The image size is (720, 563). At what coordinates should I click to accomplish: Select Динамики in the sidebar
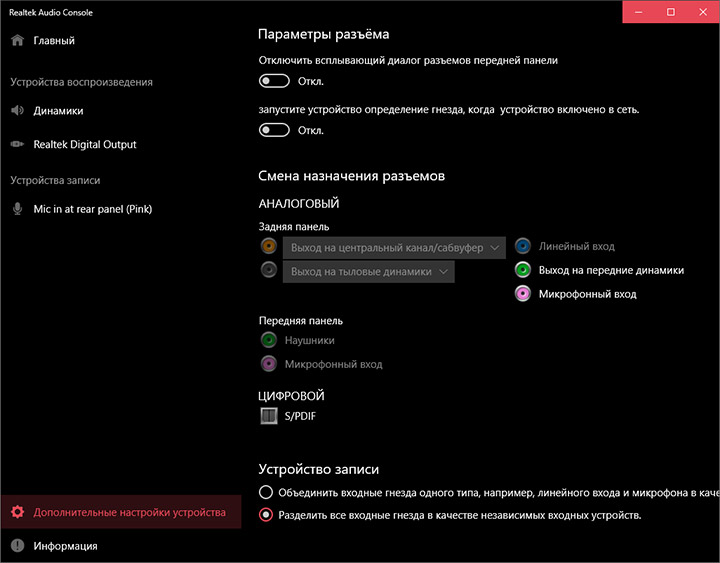tap(58, 111)
